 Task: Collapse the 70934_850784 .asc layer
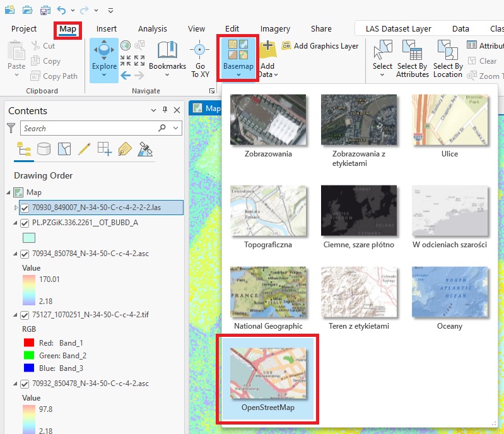click(16, 254)
